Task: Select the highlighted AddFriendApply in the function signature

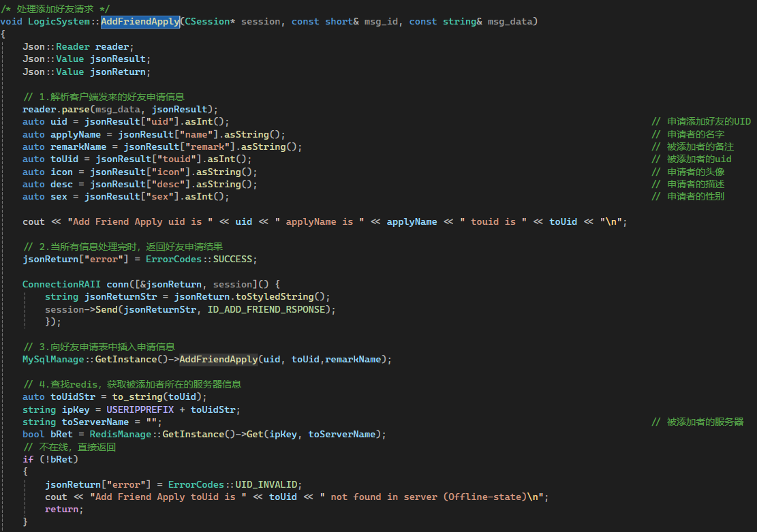Action: [140, 21]
